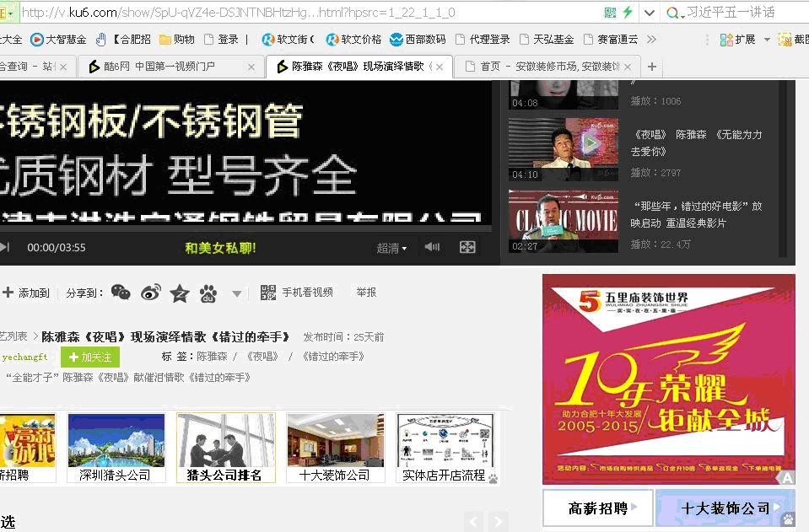Click 手机看视频 QR icon

pyautogui.click(x=267, y=293)
